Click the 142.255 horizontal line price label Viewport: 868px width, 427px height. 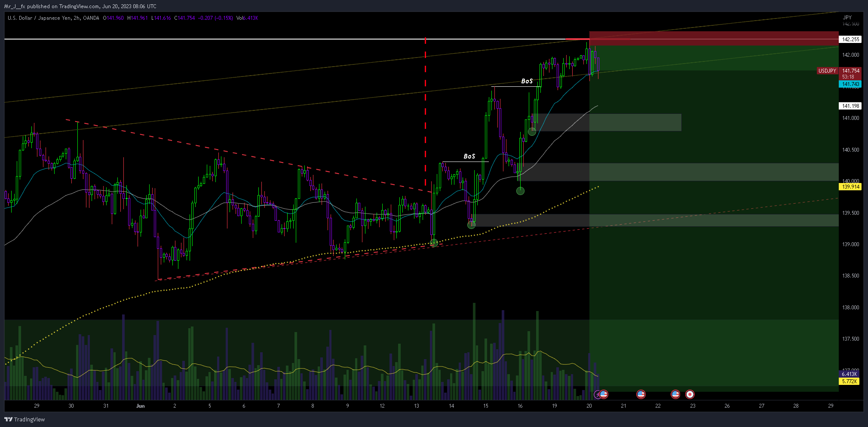[850, 39]
